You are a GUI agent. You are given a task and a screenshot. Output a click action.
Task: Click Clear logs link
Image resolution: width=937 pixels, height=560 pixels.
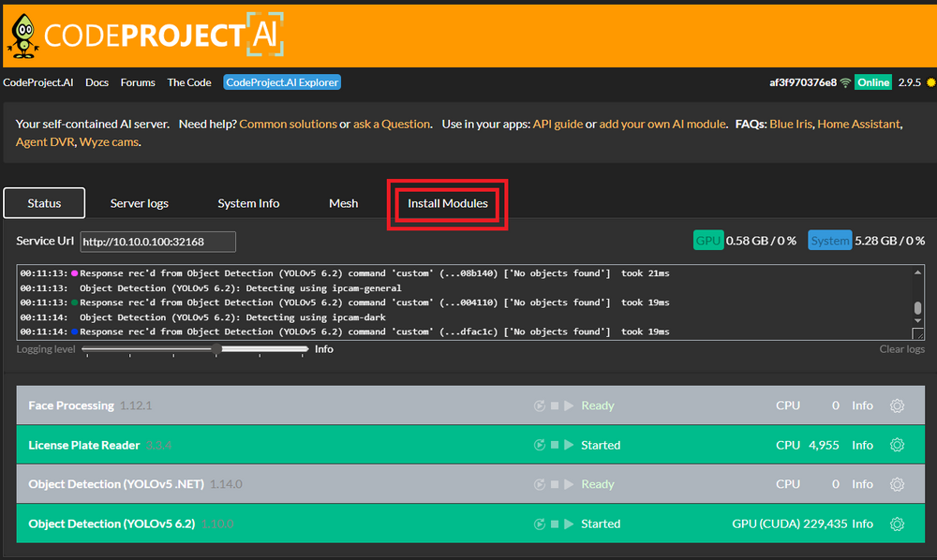pos(901,349)
